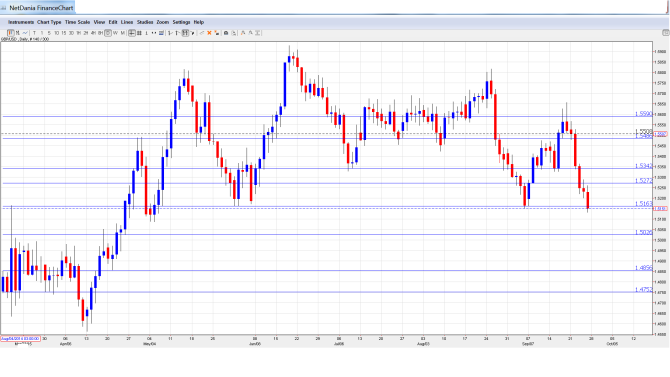Viewport: 670px width, 377px height.
Task: Open the Studies menu
Action: pos(145,22)
